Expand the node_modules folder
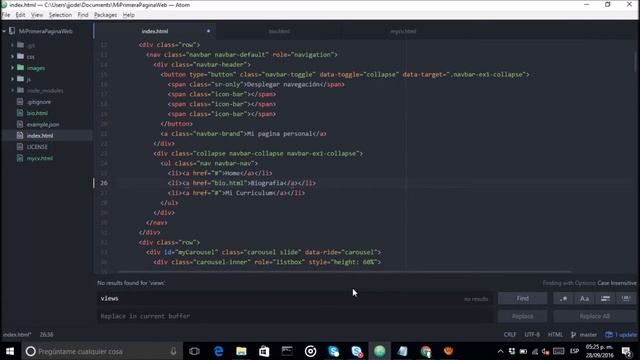Screen dimensions: 640x360 [12, 90]
